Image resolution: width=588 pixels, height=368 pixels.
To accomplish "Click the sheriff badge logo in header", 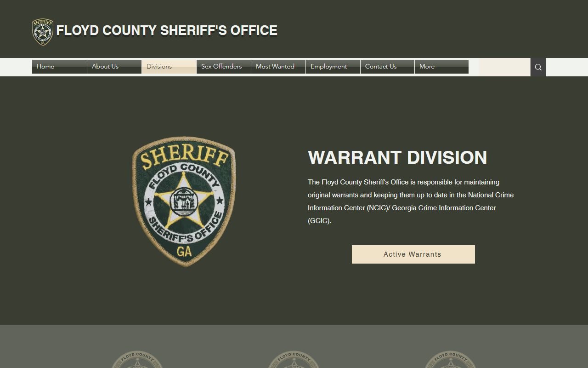I will 43,32.
